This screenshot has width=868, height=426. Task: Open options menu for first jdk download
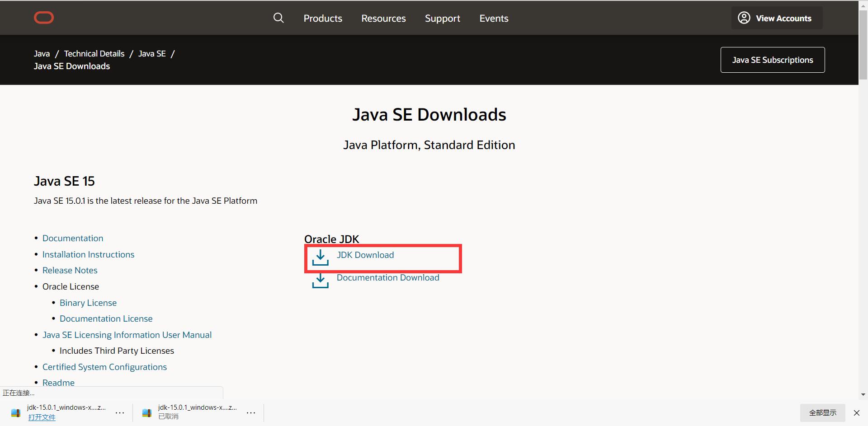click(x=120, y=412)
